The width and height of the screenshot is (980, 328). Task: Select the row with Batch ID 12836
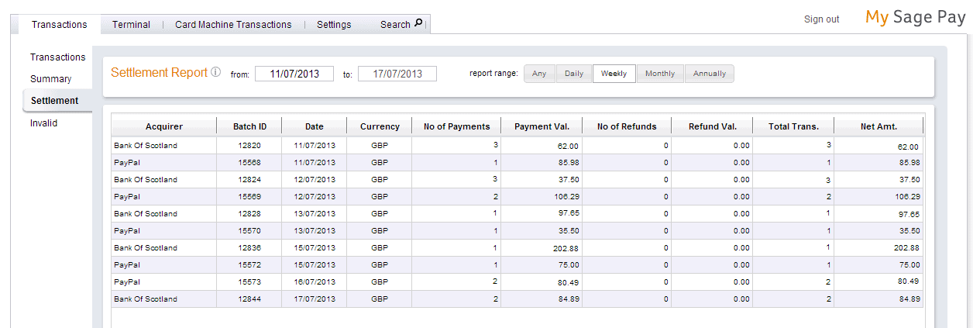point(249,248)
